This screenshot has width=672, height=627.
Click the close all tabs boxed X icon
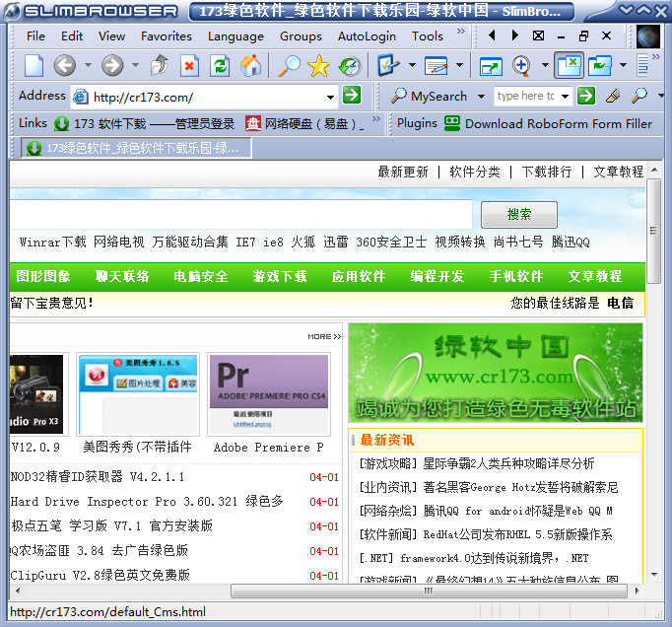538,35
